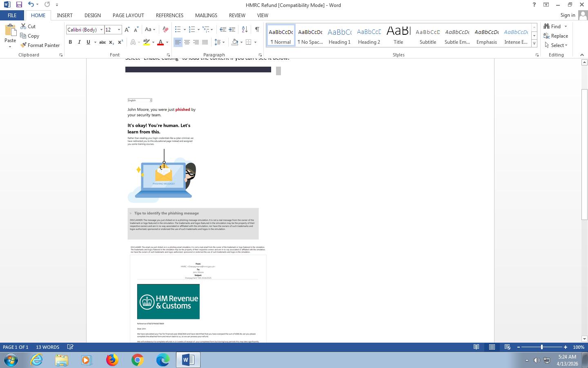Click the Clear All Formatting icon

coord(165,29)
